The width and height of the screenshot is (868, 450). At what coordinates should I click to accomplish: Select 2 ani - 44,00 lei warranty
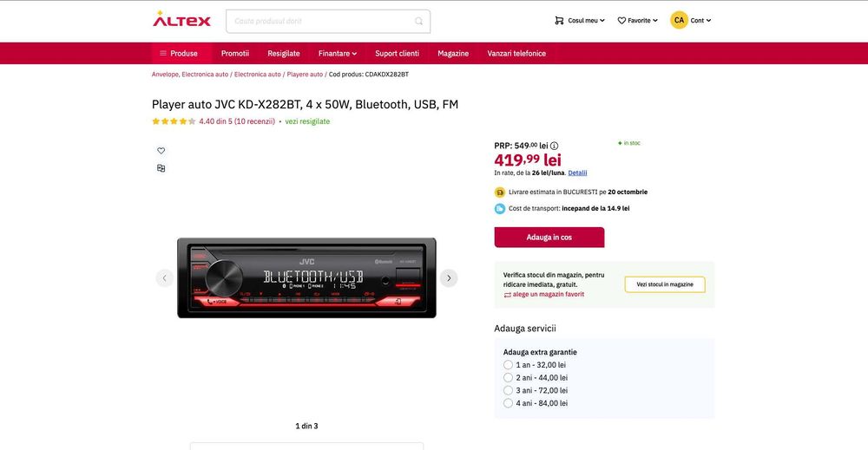[x=508, y=377]
